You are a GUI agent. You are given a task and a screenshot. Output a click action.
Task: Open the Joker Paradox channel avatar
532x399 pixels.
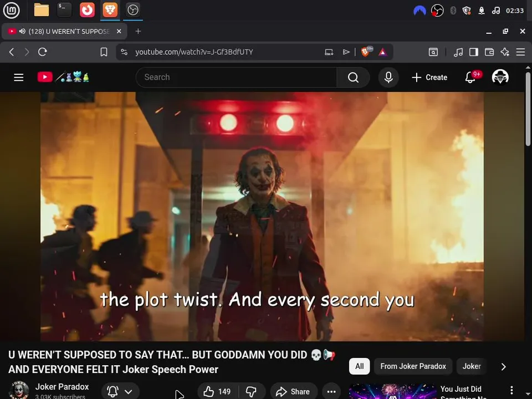pos(18,390)
